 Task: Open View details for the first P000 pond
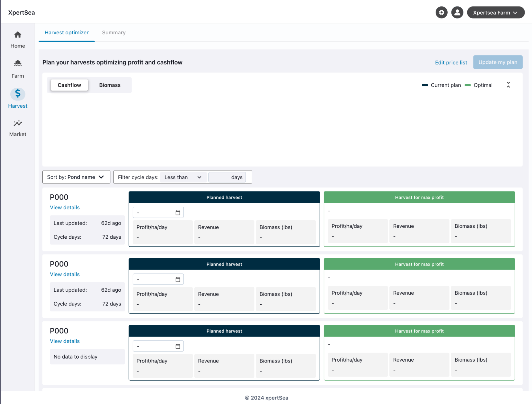click(65, 207)
